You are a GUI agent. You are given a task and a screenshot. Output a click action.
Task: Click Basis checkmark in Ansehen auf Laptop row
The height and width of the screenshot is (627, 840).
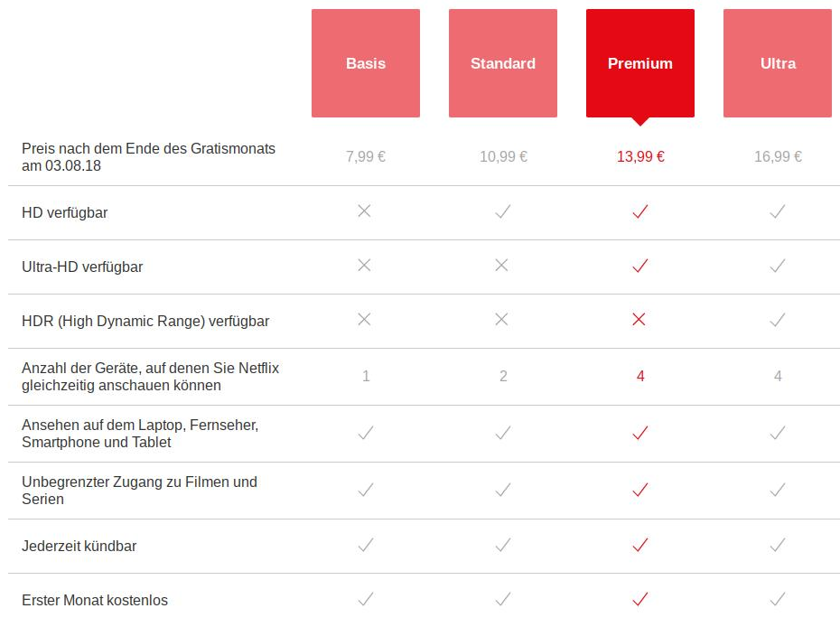point(366,433)
